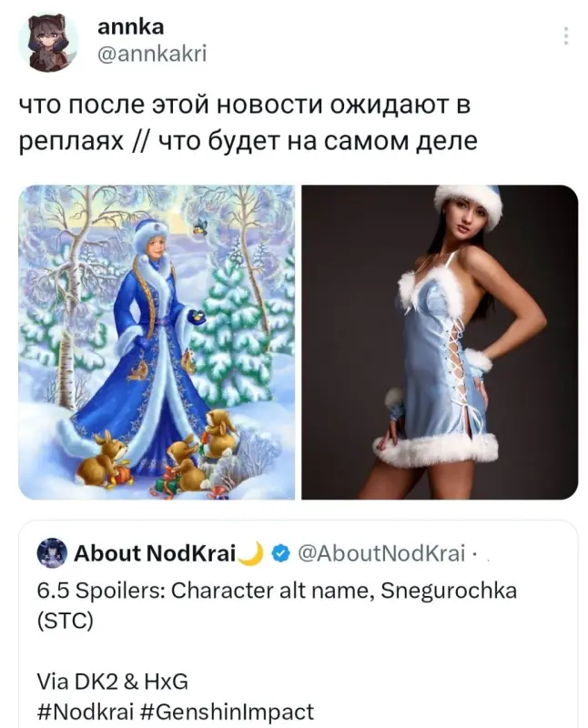Click the crescent moon emoji
This screenshot has width=588, height=728.
point(252,552)
